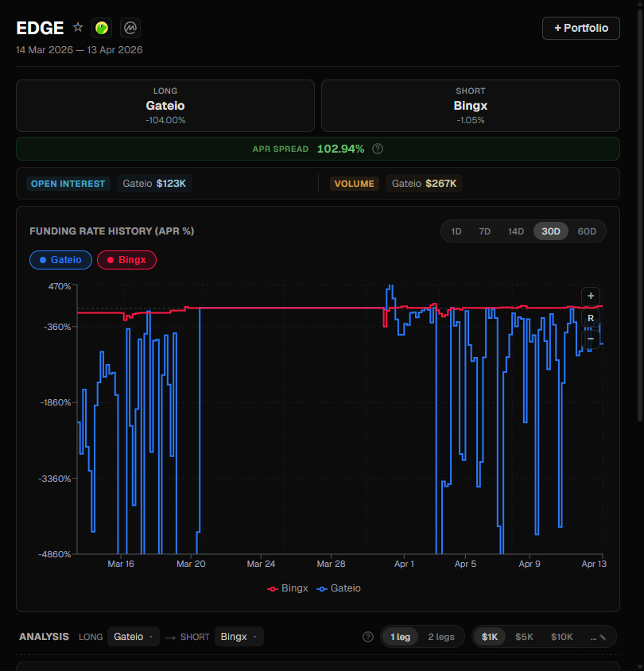Click the LONG Gateio card
Screen dimensions: 644x671
click(165, 106)
